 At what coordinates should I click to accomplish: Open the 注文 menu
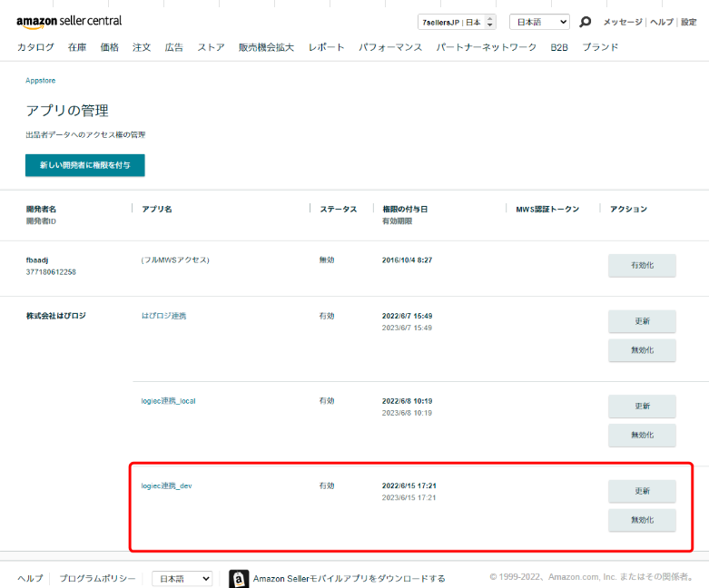click(x=142, y=47)
